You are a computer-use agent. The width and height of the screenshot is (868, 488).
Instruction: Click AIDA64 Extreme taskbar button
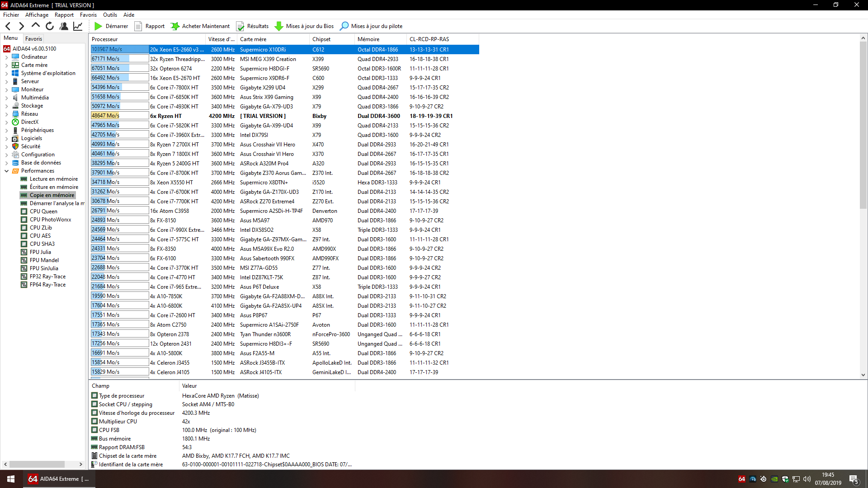(59, 479)
